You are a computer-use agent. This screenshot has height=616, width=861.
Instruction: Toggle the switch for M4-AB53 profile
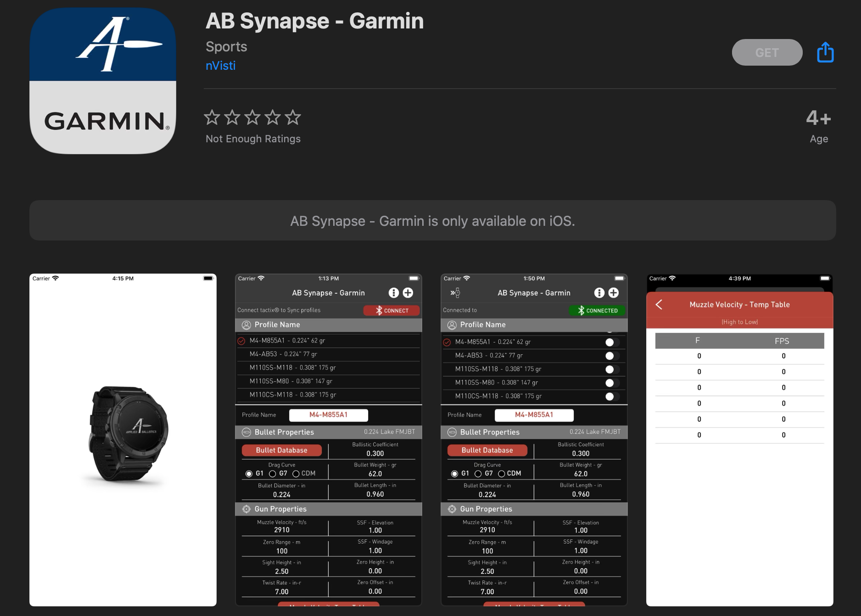pos(612,356)
